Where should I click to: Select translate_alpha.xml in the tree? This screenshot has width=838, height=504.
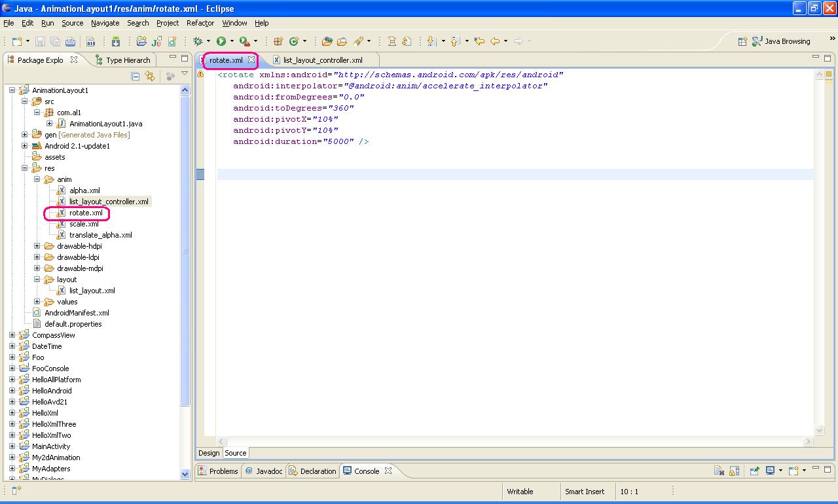(100, 235)
